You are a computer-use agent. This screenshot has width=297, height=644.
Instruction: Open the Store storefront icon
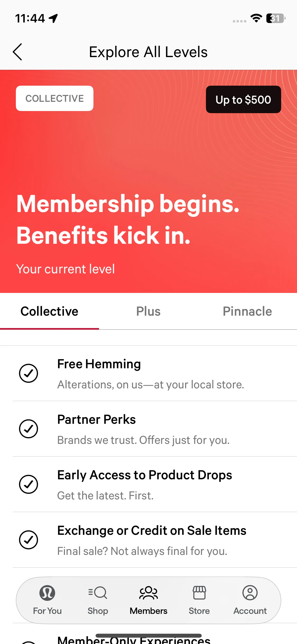click(199, 593)
